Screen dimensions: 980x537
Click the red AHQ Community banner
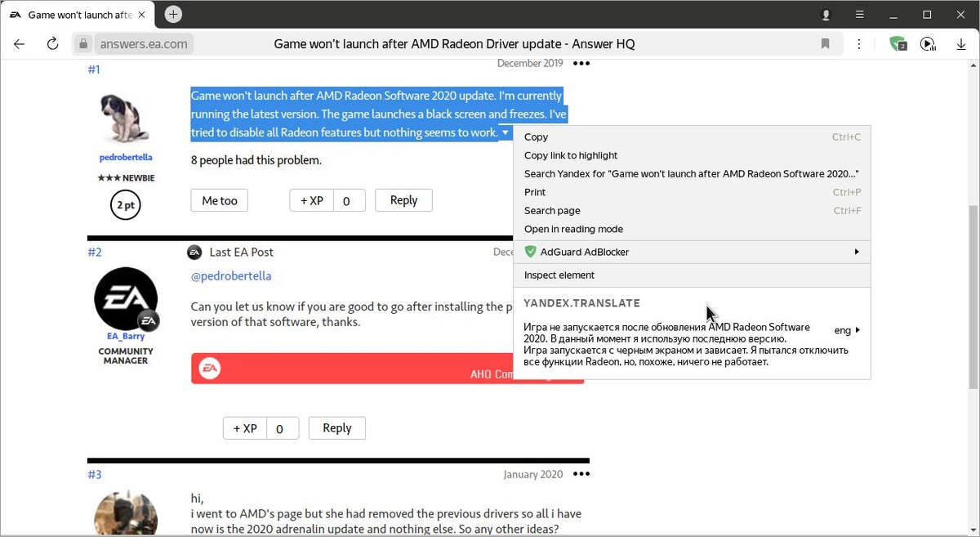pyautogui.click(x=353, y=368)
